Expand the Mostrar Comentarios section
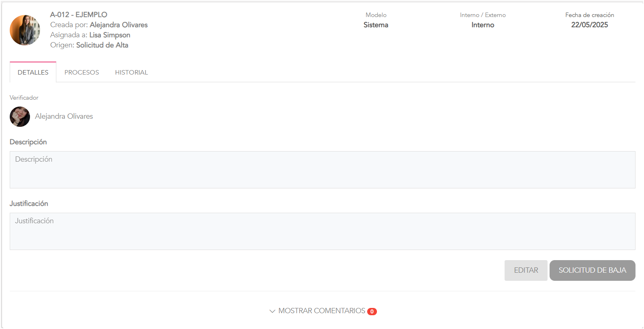The width and height of the screenshot is (644, 329). 322,311
